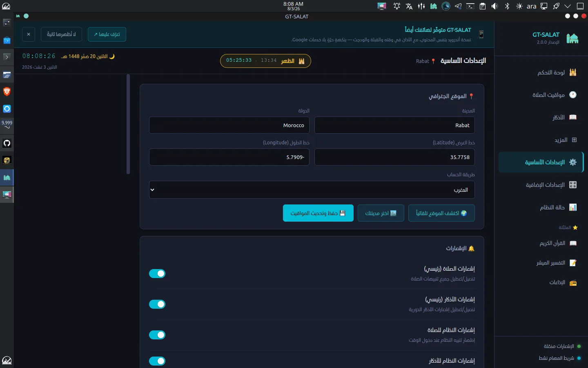Click حفظ وتحديث المواقيت save button
The height and width of the screenshot is (368, 588).
point(318,213)
